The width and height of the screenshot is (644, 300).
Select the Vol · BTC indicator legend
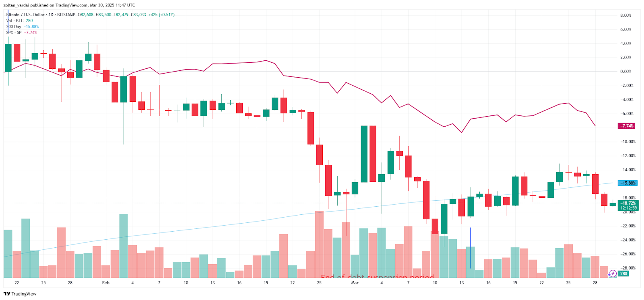tap(14, 21)
